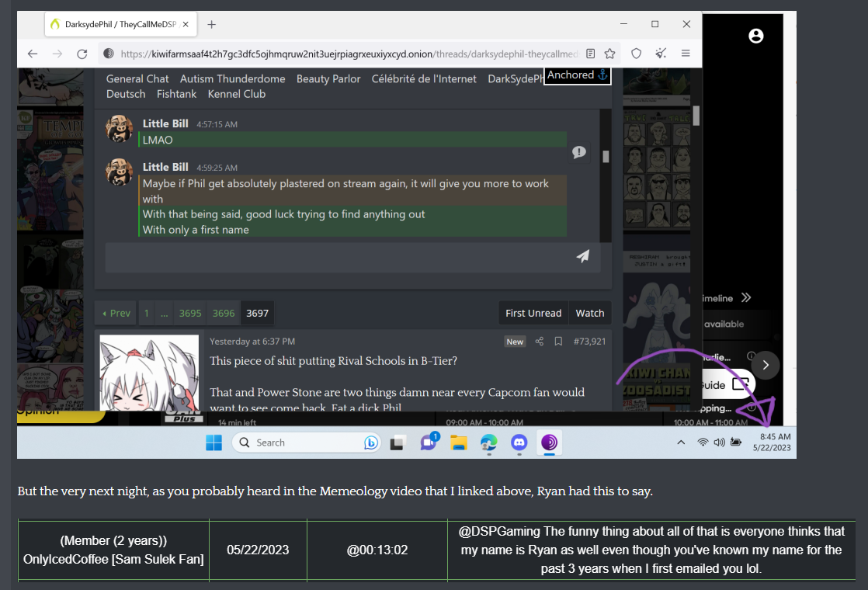868x590 pixels.
Task: Open the Tor shield security icon
Action: [x=636, y=54]
